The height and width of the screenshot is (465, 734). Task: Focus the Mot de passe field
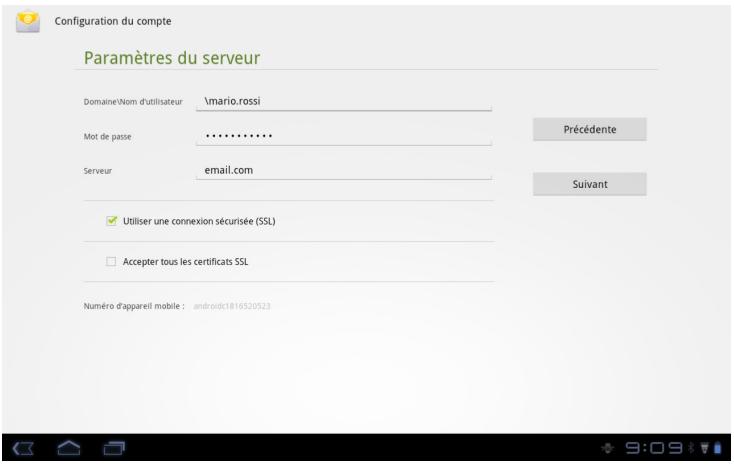(344, 136)
